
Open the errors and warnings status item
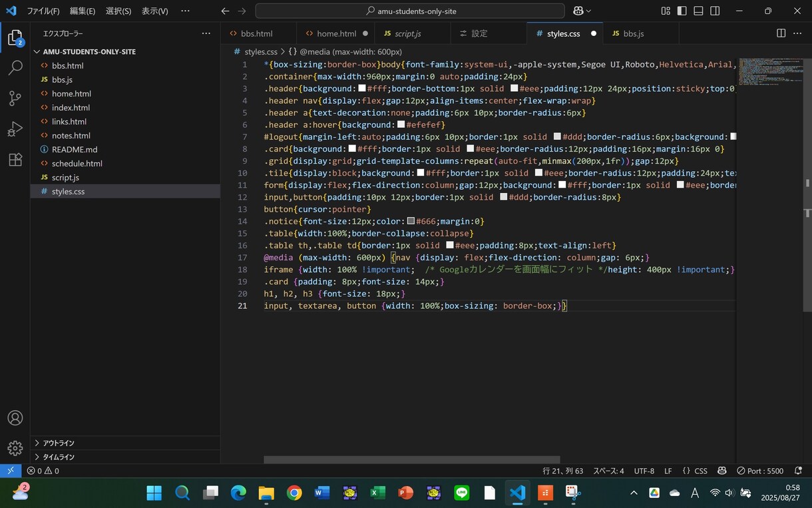coord(43,471)
